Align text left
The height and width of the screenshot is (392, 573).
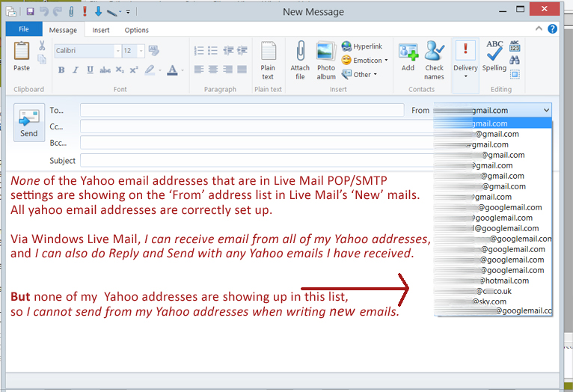point(199,70)
